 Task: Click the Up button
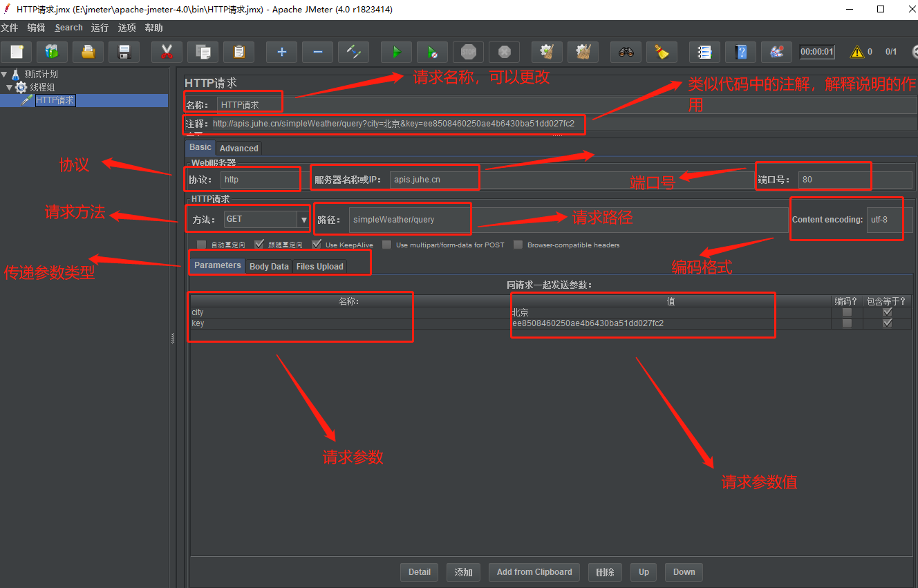click(x=644, y=572)
